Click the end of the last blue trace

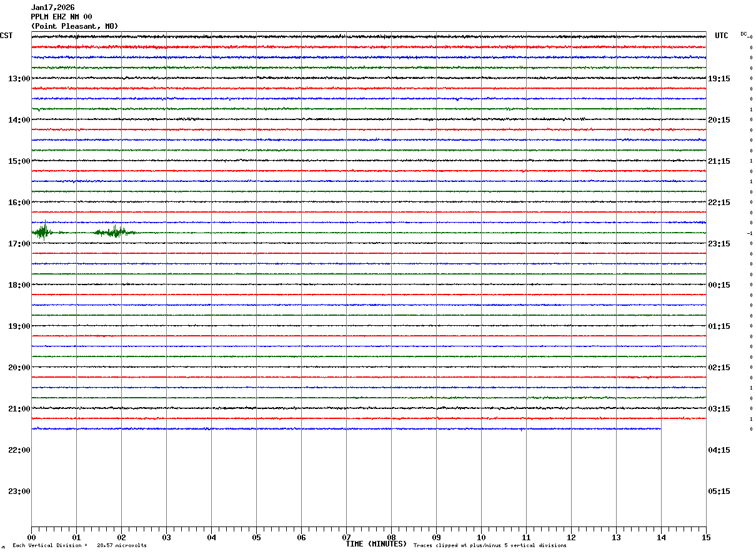660,429
